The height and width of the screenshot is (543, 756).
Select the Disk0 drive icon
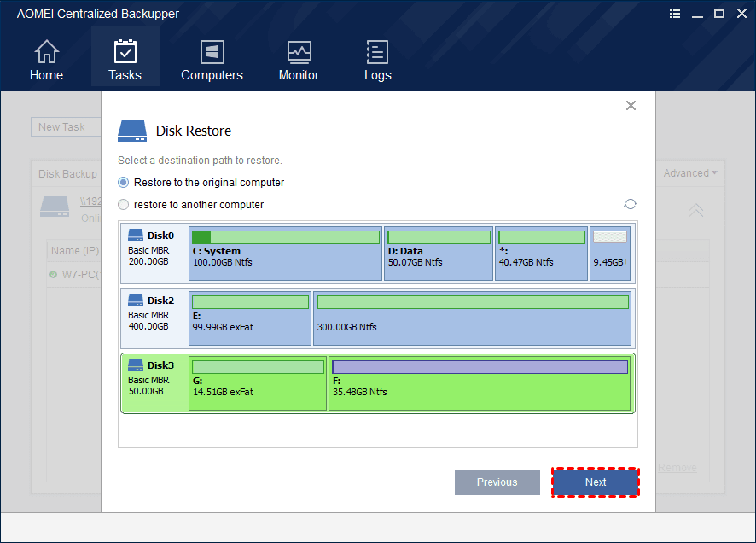[136, 235]
